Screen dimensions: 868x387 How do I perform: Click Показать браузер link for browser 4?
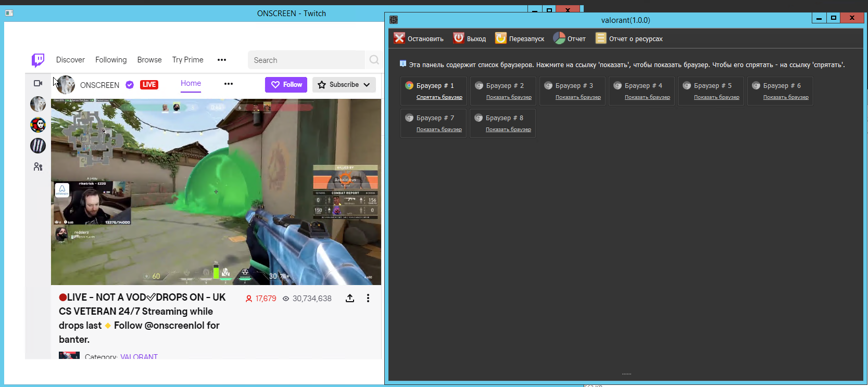point(647,97)
